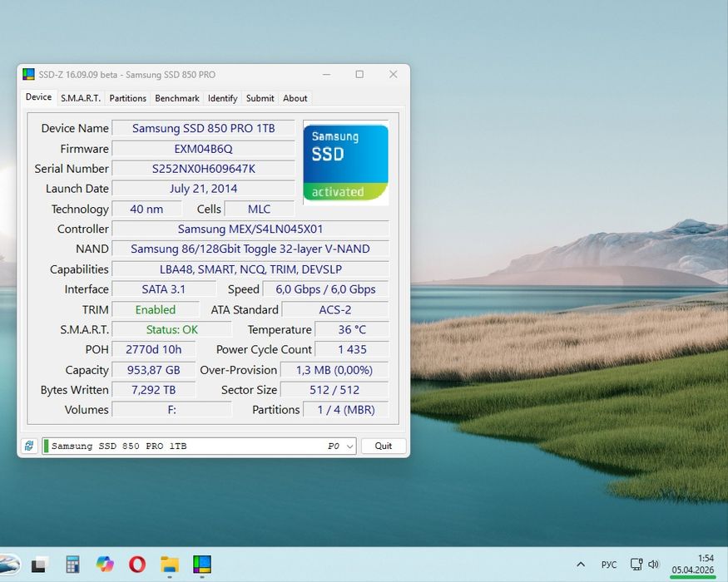Switch to the Partitions tab
The image size is (728, 582).
point(127,98)
